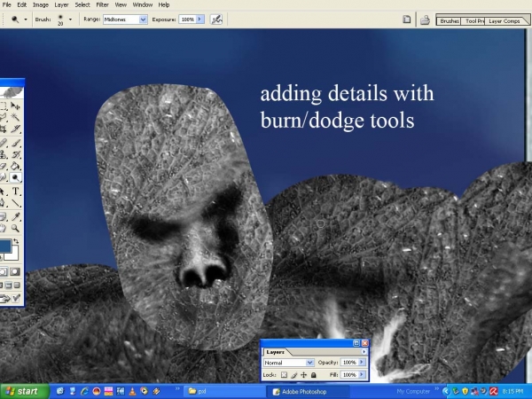Viewport: 532px width, 399px height.
Task: Jump to ImageReady icon
Action: click(x=10, y=299)
